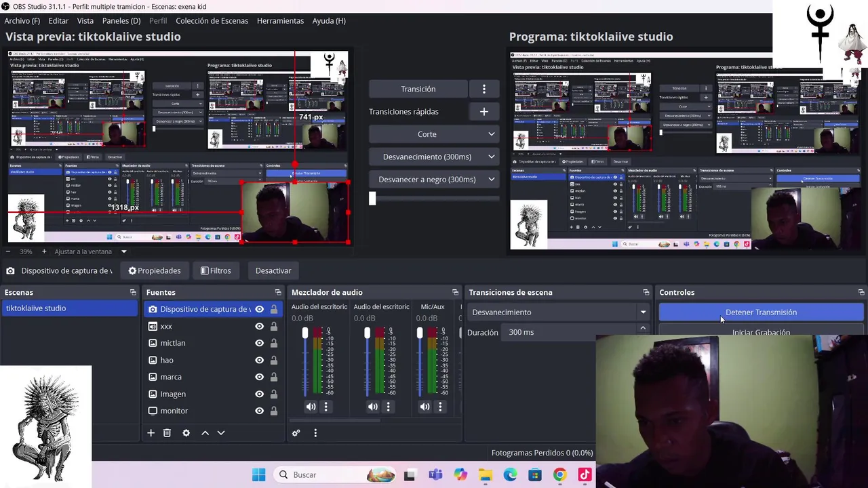Hide the hao source
868x488 pixels.
[259, 360]
